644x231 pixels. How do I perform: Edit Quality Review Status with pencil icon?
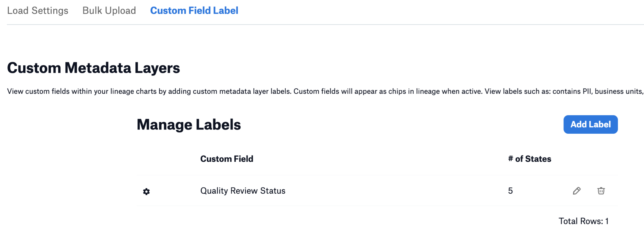(x=577, y=191)
